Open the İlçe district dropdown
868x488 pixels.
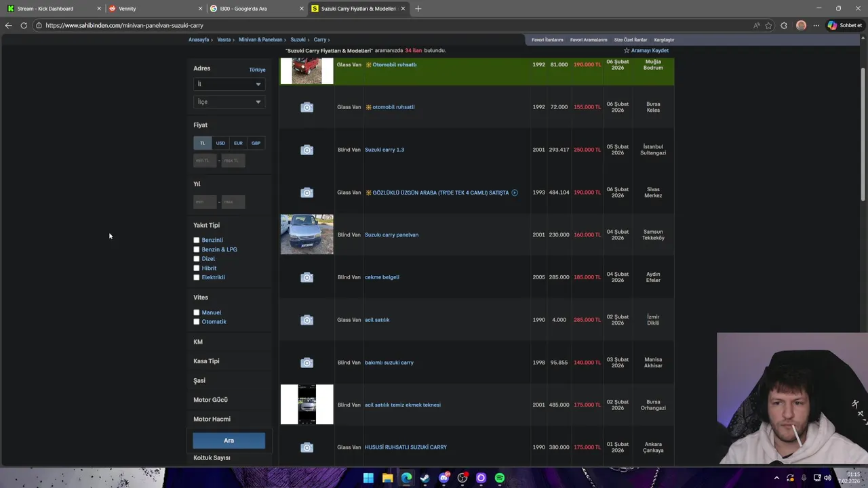pos(229,102)
